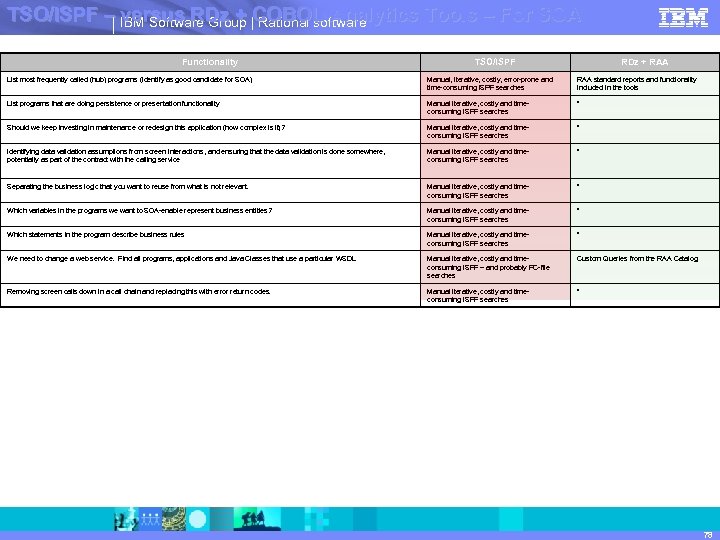The image size is (720, 540).
Task: Select the "Identifying data validation assumptions" cell
Action: click(x=210, y=161)
